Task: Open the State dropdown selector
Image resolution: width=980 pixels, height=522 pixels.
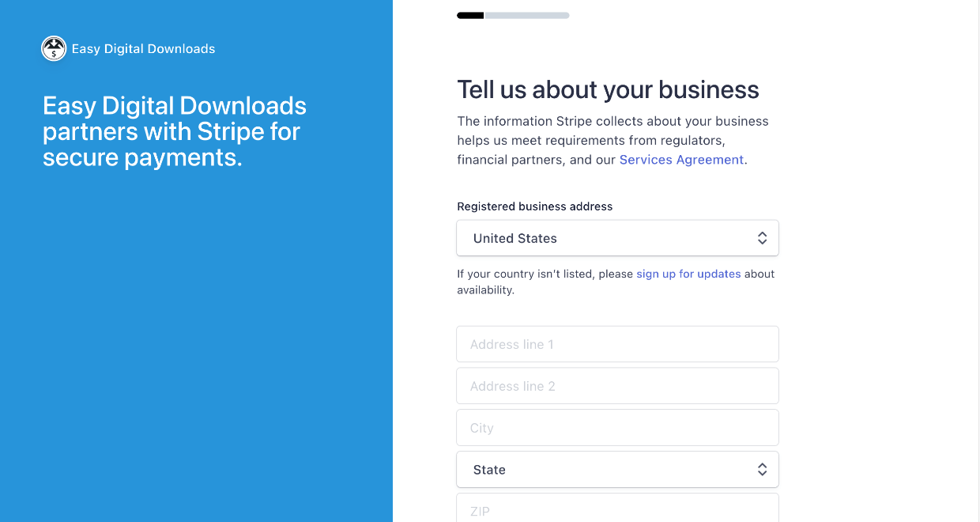Action: click(x=616, y=469)
